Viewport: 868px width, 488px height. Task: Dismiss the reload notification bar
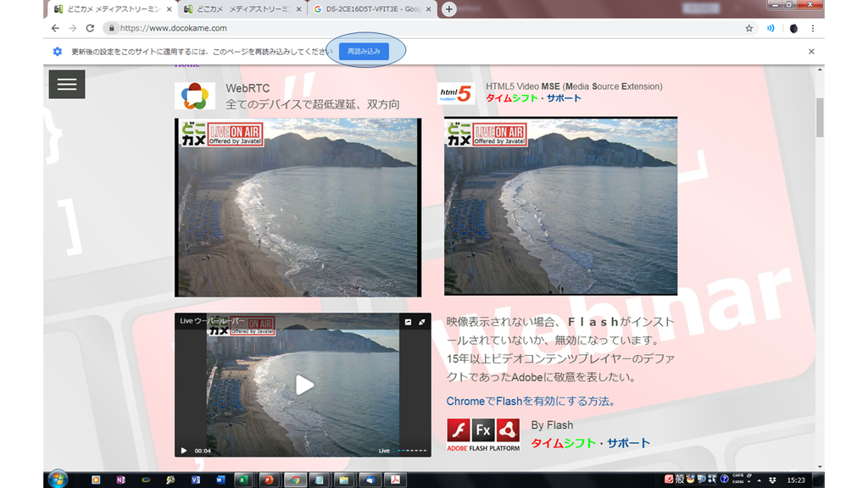click(x=811, y=52)
